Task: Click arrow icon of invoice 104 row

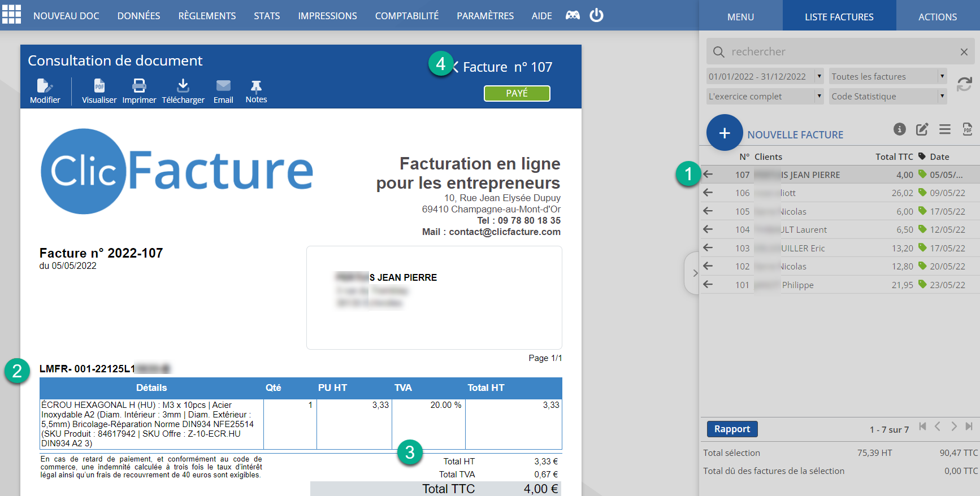Action: [708, 229]
